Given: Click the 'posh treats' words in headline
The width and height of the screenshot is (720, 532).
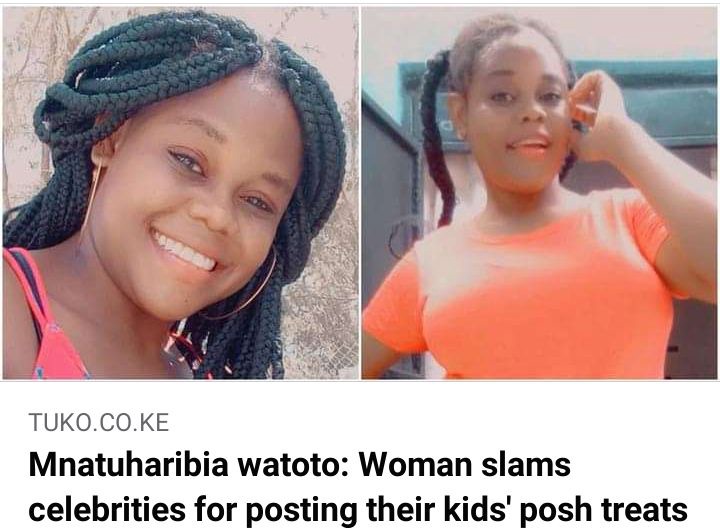Looking at the screenshot, I should pyautogui.click(x=603, y=509).
